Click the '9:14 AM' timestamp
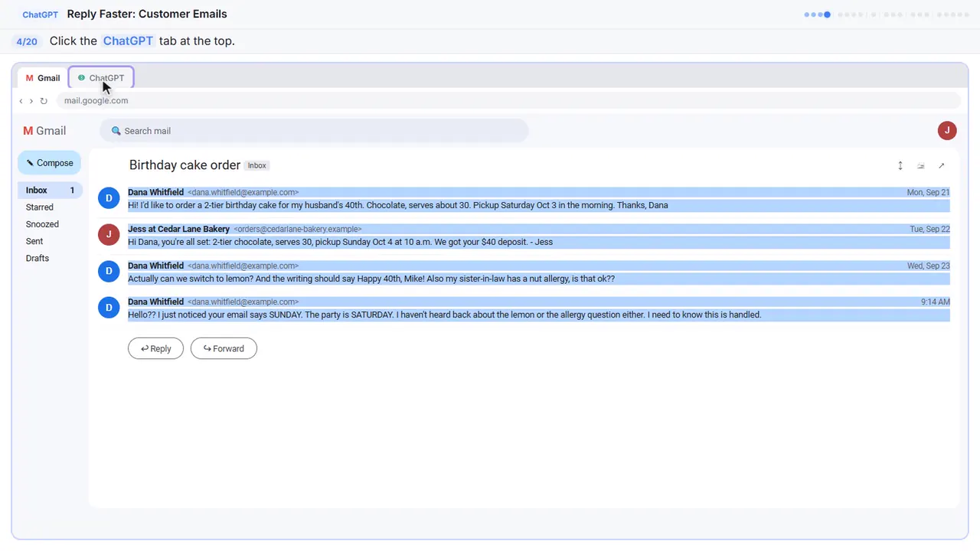The height and width of the screenshot is (551, 980). coord(936,302)
